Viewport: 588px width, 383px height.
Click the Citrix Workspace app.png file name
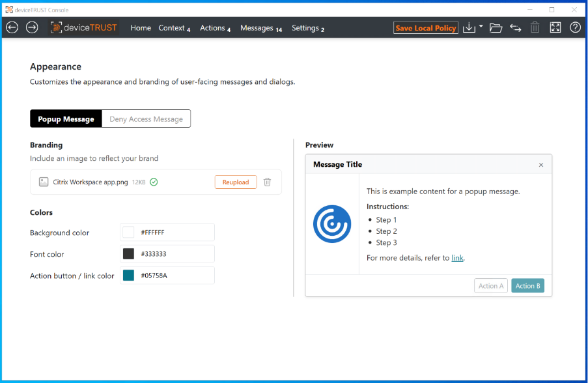(x=91, y=182)
